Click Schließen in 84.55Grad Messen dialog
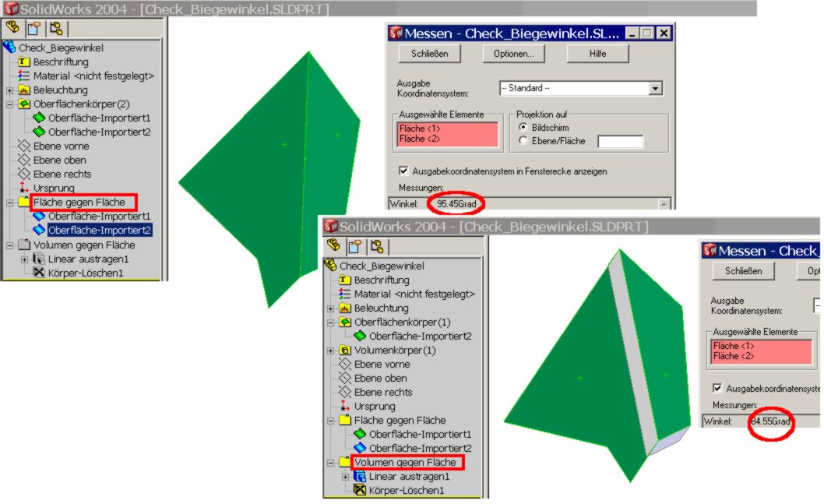This screenshot has height=504, width=824. (743, 270)
